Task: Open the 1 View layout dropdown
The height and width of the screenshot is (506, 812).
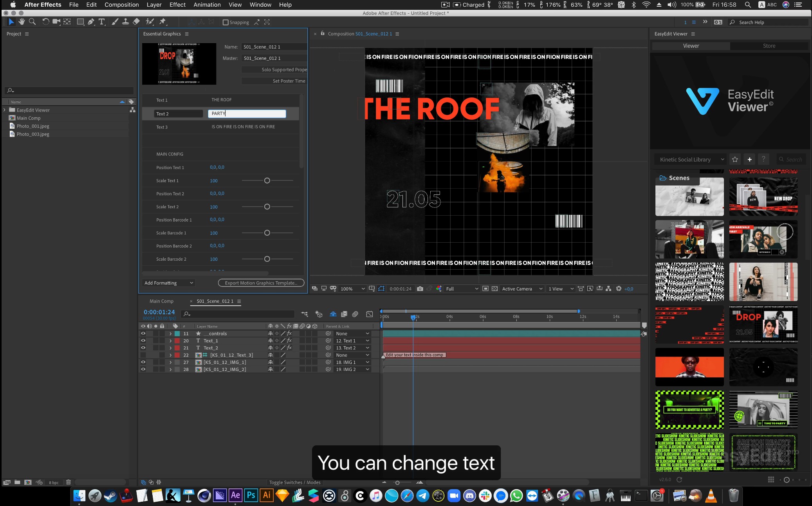Action: coord(561,289)
